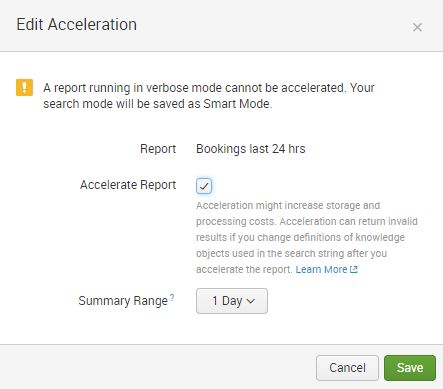Open the 1 Day summary range dropdown
443x389 pixels.
[232, 301]
